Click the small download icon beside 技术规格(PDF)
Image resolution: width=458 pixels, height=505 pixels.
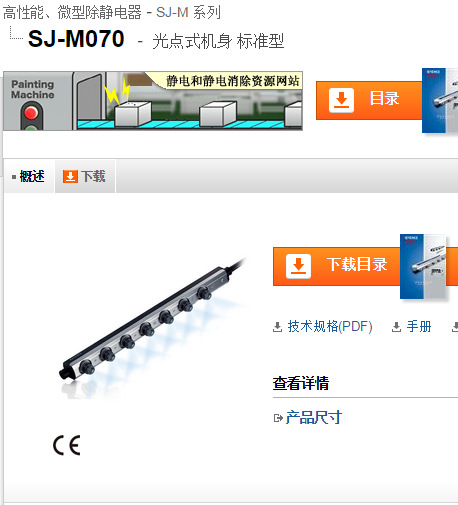pyautogui.click(x=277, y=327)
